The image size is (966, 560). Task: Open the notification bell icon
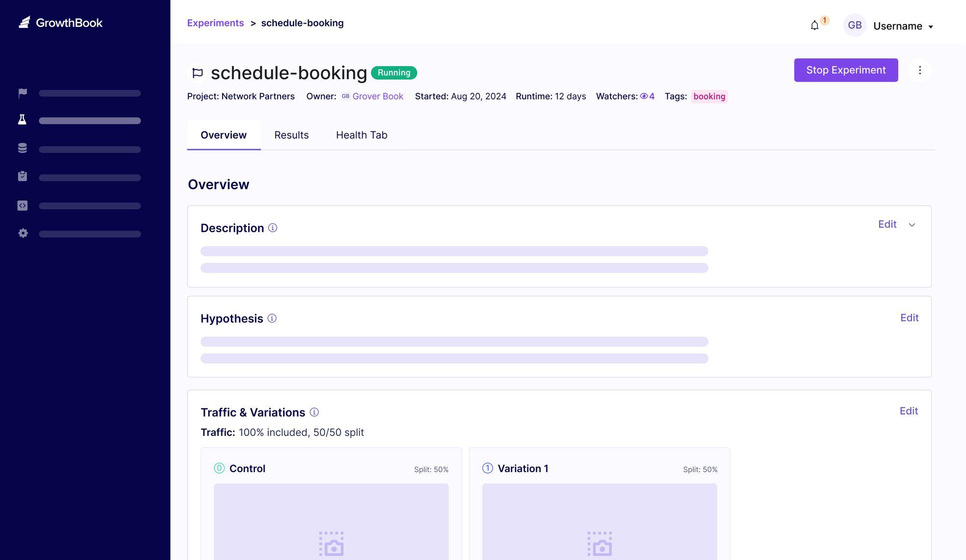(x=815, y=26)
